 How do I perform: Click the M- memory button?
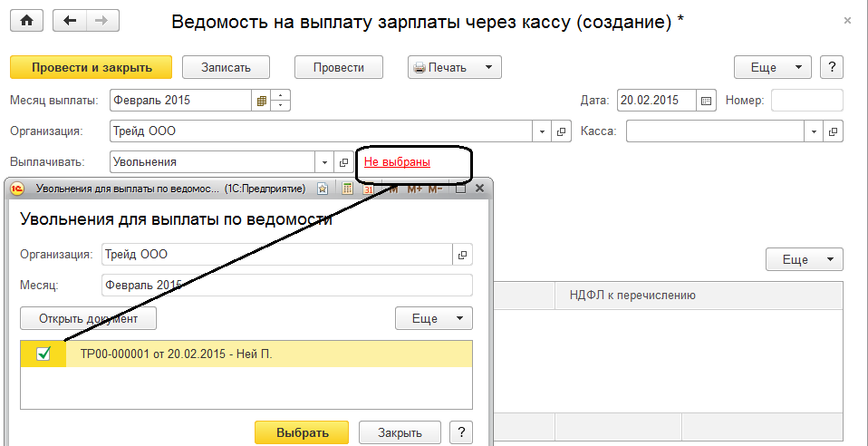pyautogui.click(x=436, y=189)
